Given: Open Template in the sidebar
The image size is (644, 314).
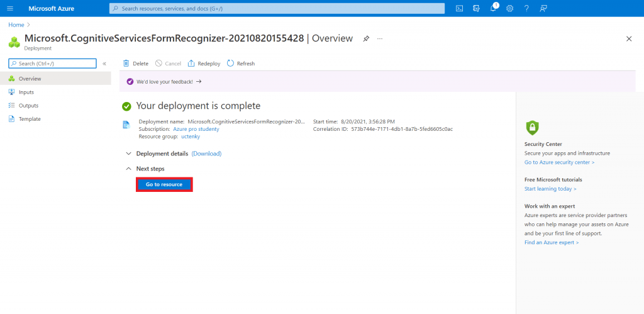Looking at the screenshot, I should pyautogui.click(x=30, y=119).
